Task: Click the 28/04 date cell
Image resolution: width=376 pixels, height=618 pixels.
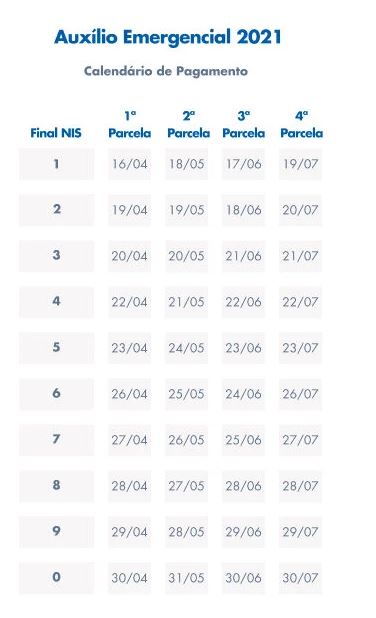Action: pyautogui.click(x=130, y=486)
